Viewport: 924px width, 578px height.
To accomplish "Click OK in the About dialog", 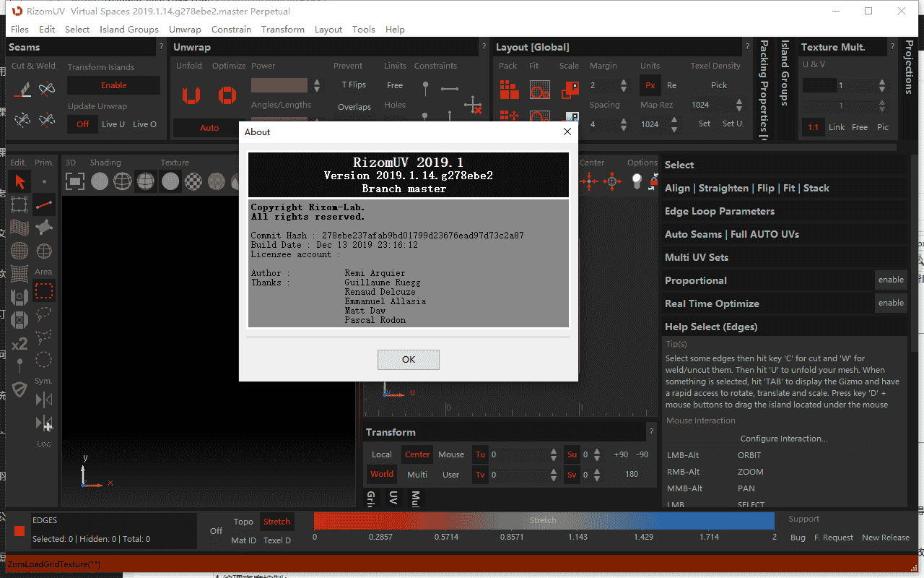I will click(408, 360).
